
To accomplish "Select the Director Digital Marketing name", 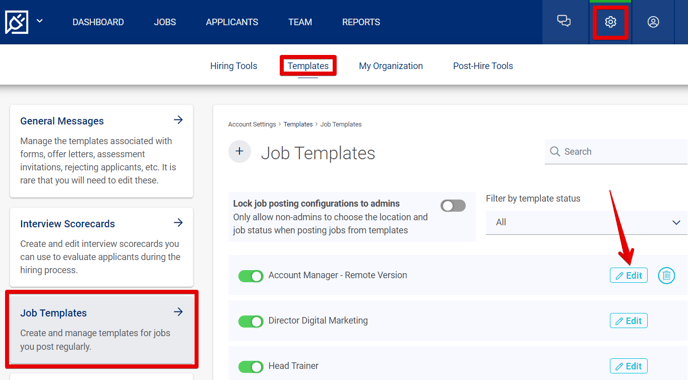I will tap(318, 320).
